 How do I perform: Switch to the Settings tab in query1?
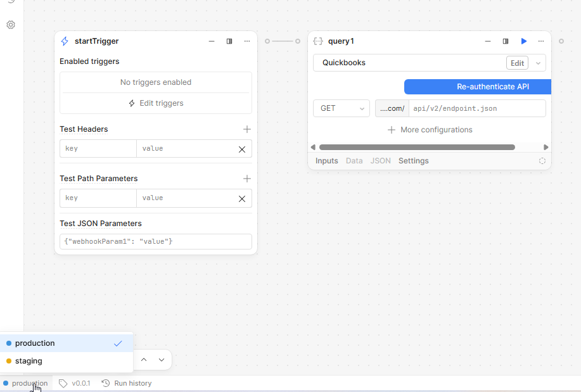pos(413,161)
